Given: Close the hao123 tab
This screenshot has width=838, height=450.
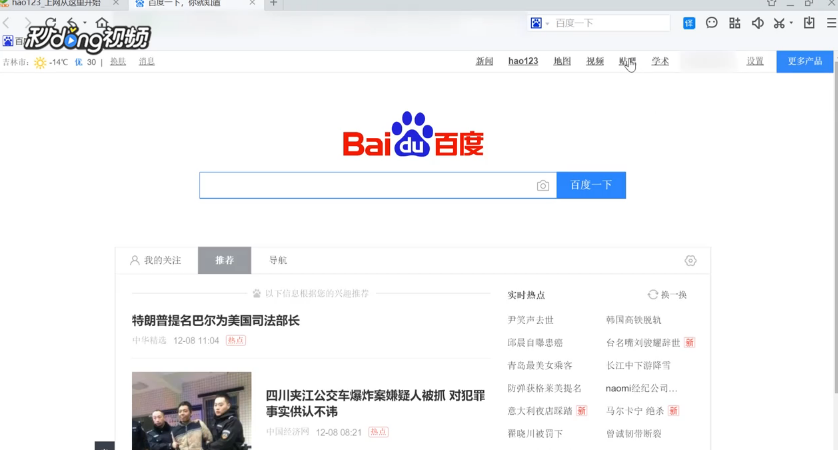Looking at the screenshot, I should (x=115, y=3).
